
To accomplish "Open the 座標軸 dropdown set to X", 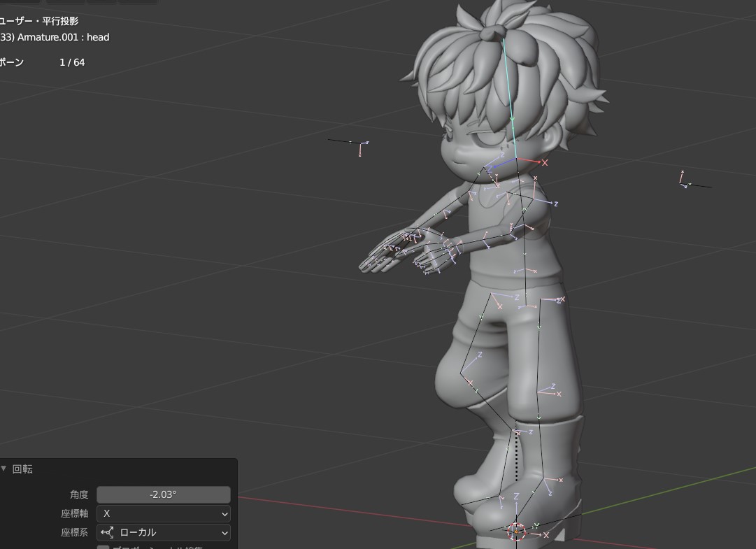I will tap(164, 514).
